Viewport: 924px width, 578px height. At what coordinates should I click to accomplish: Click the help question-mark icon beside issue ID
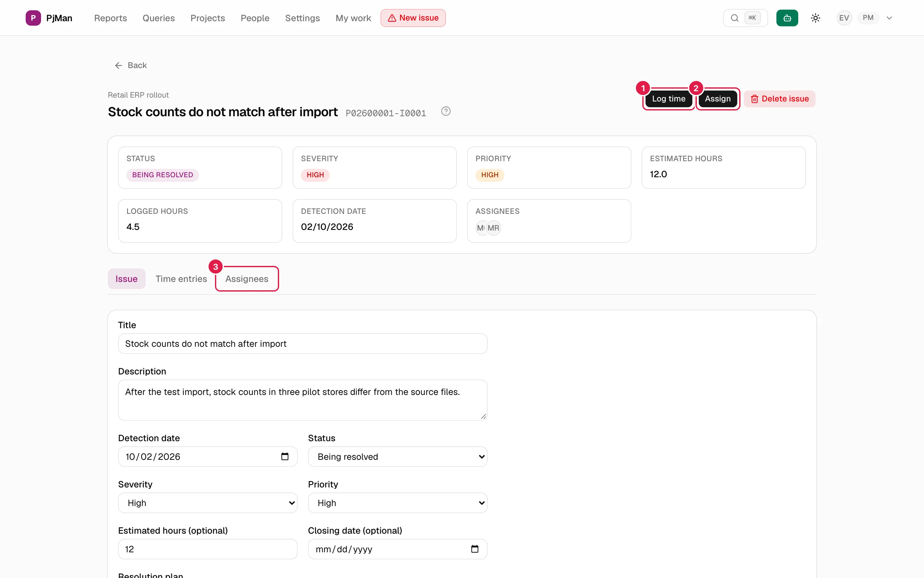click(446, 111)
